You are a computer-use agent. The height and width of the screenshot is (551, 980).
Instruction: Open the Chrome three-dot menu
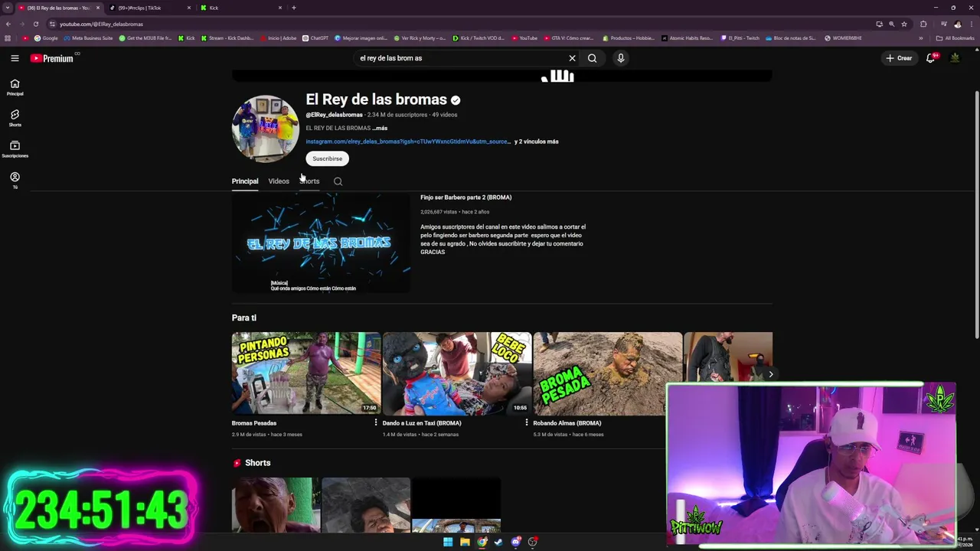(x=971, y=24)
